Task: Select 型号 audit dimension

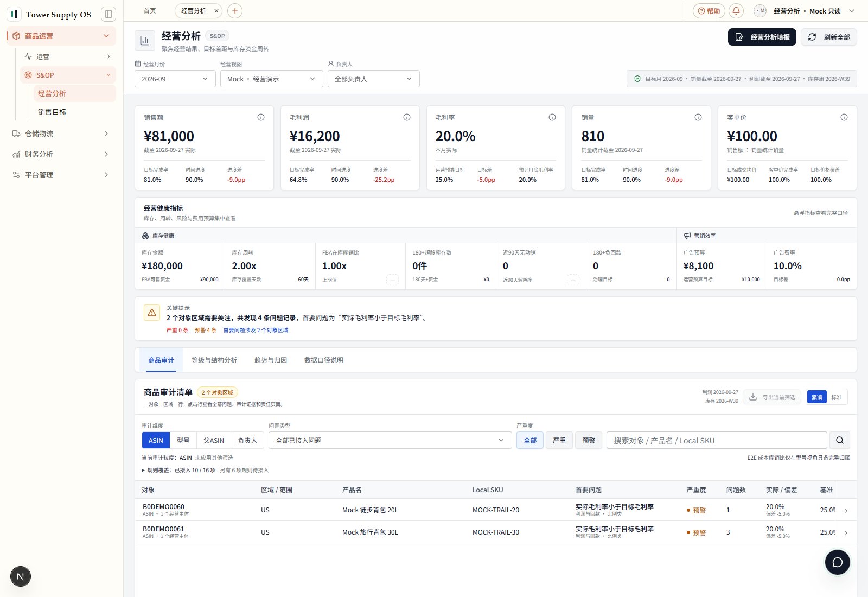Action: 183,440
